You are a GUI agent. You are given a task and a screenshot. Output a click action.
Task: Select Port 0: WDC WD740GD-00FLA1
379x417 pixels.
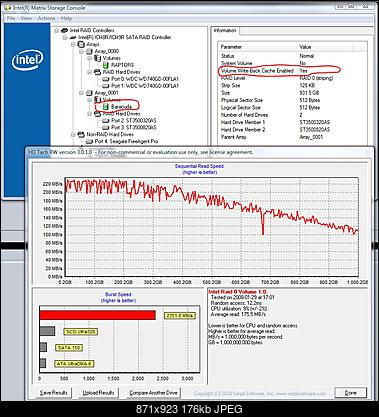click(145, 79)
